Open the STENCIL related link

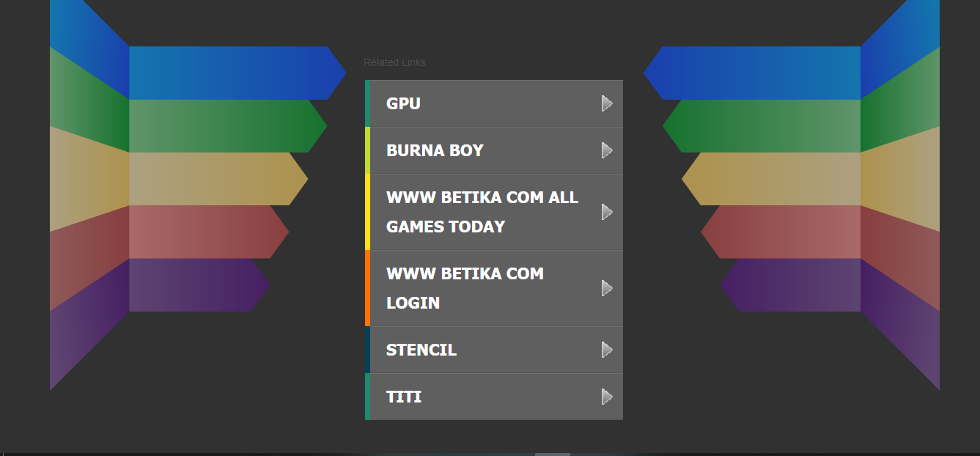tap(493, 350)
